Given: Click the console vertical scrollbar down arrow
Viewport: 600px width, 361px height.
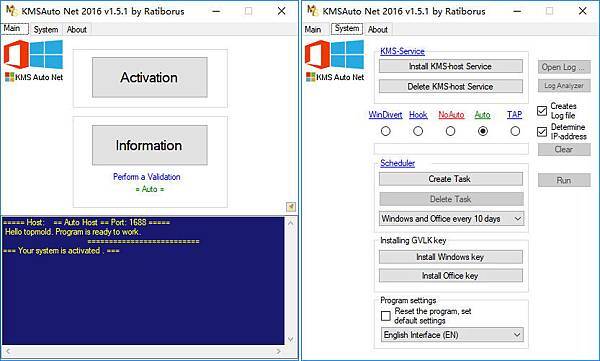Looking at the screenshot, I should click(291, 339).
